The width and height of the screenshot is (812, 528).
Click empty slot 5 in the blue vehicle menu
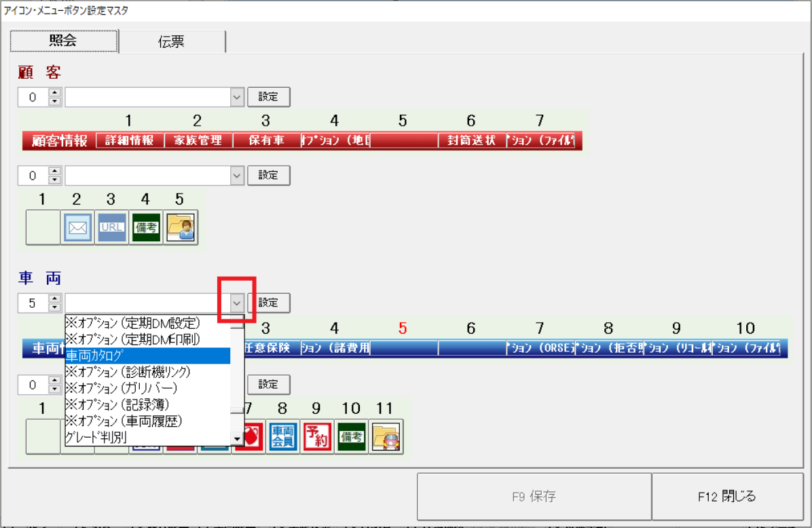403,348
